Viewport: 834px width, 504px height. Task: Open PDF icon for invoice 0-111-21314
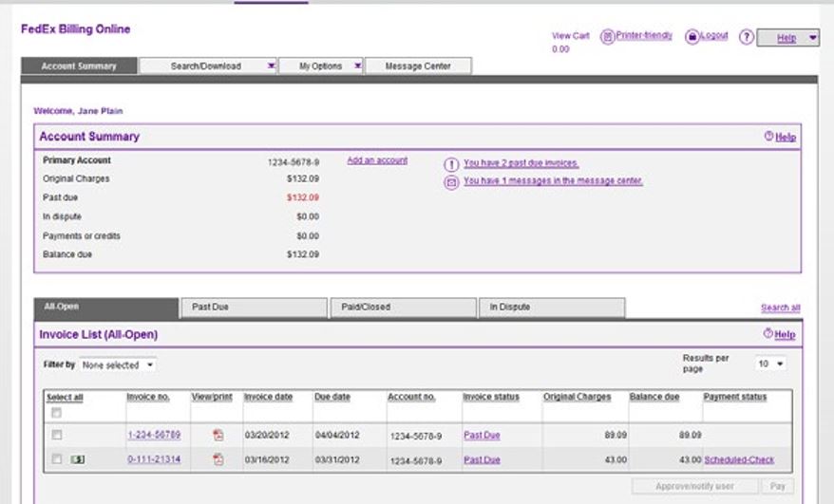(218, 458)
